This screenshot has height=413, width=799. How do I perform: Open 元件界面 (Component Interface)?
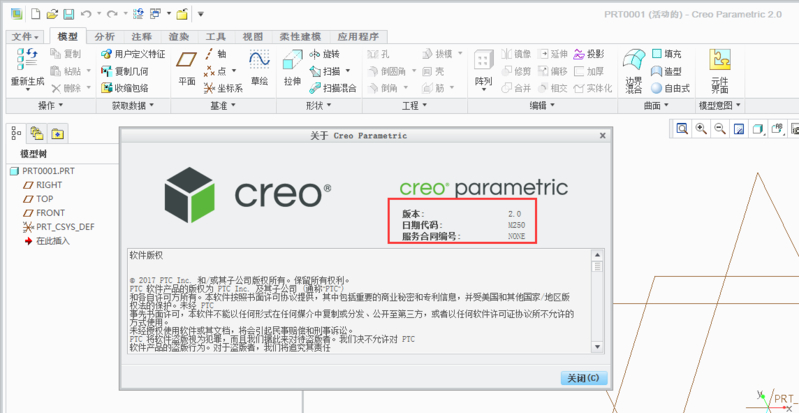coord(720,71)
